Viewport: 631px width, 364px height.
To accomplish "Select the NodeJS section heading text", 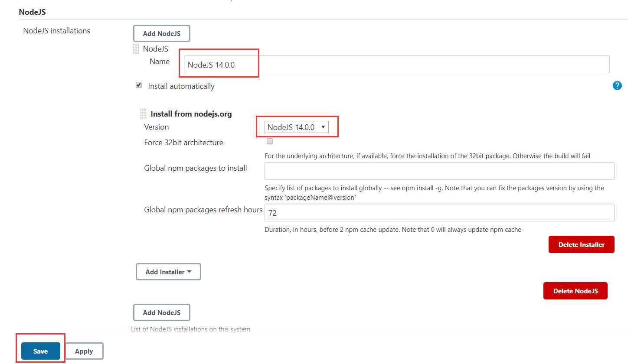I will coord(33,12).
